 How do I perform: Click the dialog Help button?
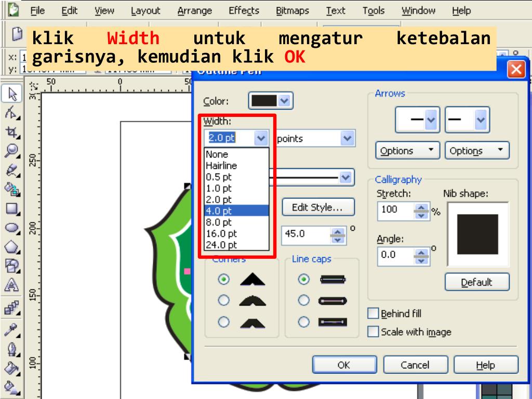point(486,365)
